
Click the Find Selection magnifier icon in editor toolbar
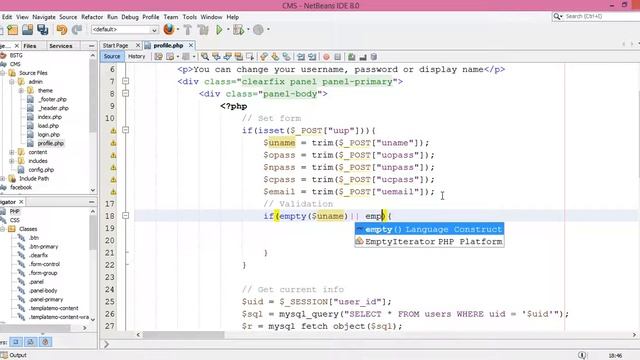pos(205,57)
